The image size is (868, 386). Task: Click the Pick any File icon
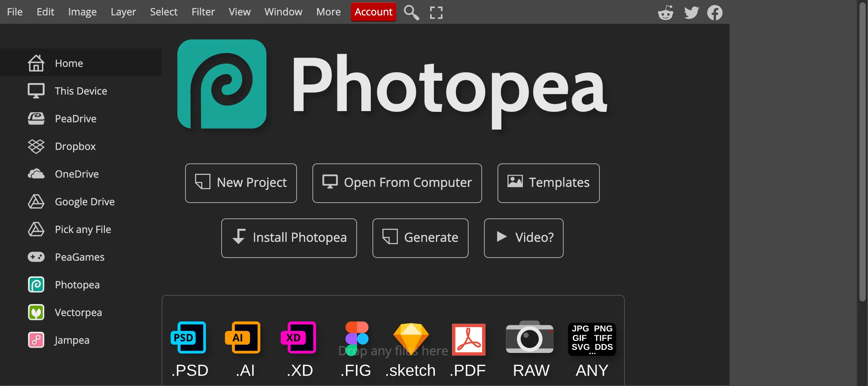point(36,229)
